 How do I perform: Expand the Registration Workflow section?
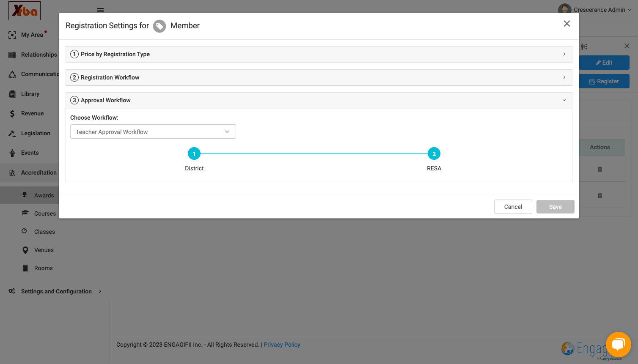coord(319,78)
